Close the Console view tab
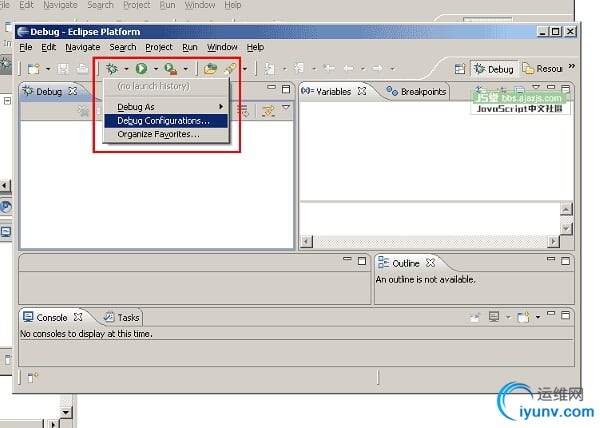 pyautogui.click(x=78, y=317)
